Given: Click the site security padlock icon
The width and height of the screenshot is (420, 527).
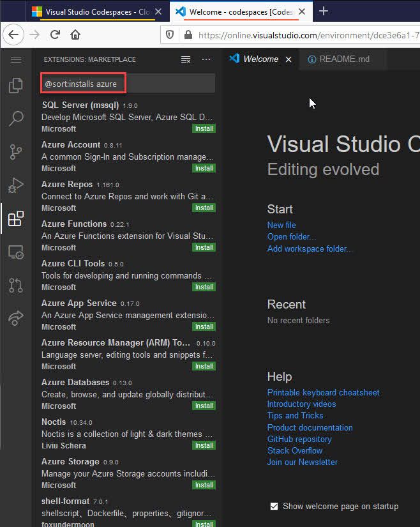Looking at the screenshot, I should pos(188,34).
